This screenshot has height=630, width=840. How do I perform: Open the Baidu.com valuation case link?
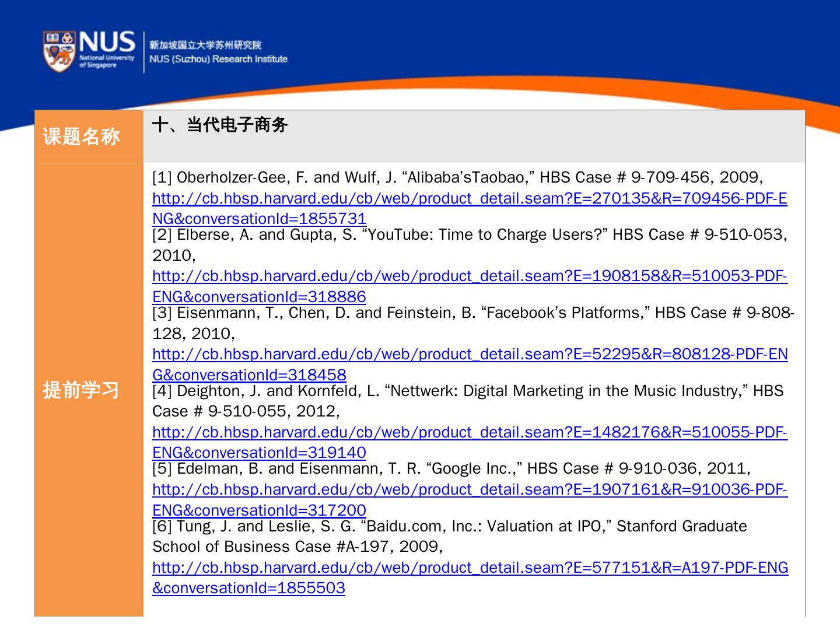coord(470,577)
